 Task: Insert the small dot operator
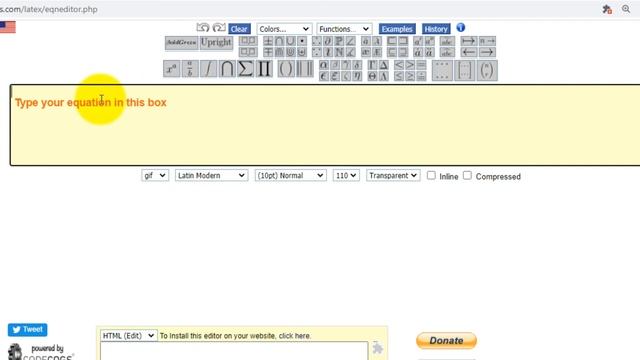302,41
